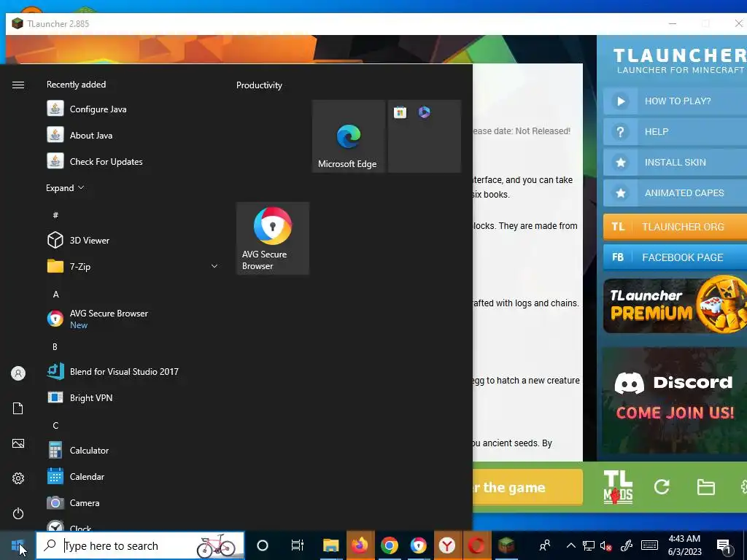This screenshot has height=560, width=747.
Task: Click HELP button in TLauncher
Action: click(675, 131)
